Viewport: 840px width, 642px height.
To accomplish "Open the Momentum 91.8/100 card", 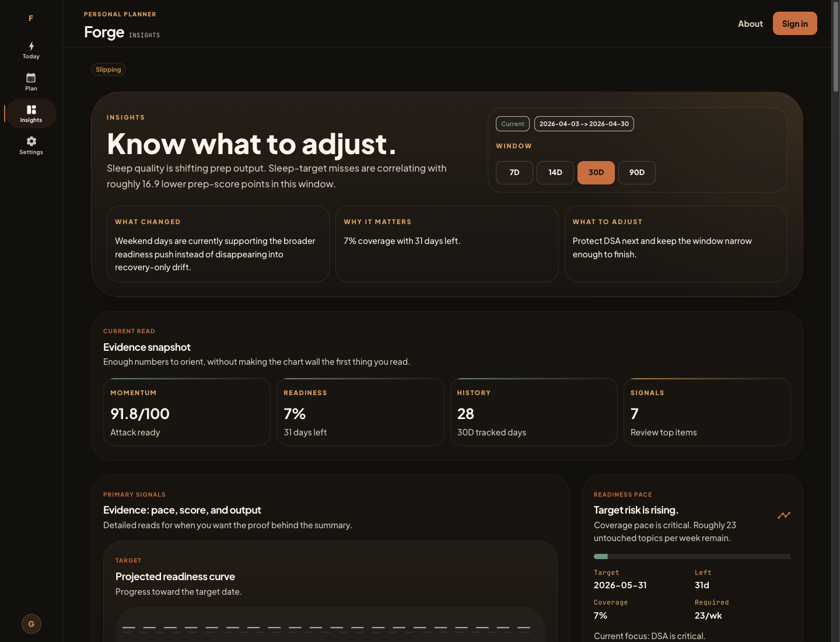I will click(x=187, y=412).
